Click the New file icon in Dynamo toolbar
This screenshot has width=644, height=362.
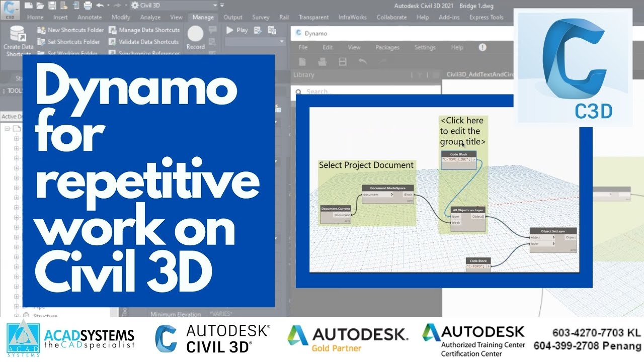(303, 61)
